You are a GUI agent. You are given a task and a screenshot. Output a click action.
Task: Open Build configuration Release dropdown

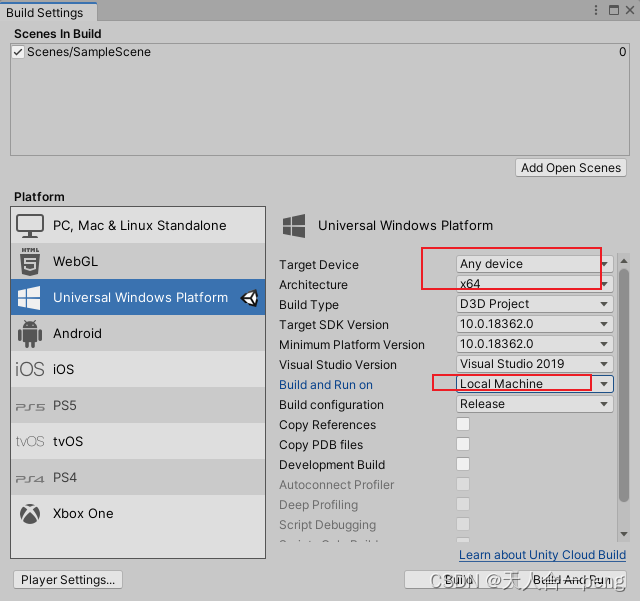[x=535, y=404]
